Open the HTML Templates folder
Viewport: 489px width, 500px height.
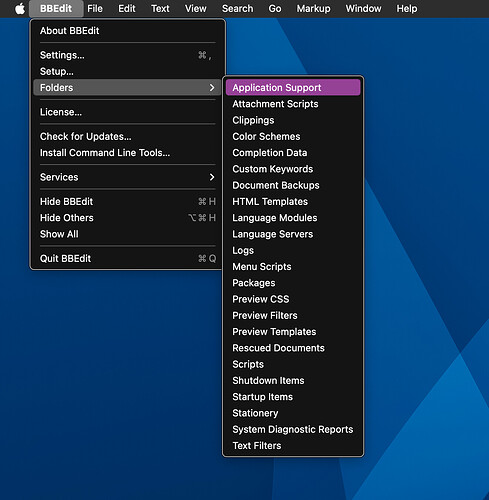click(x=293, y=202)
